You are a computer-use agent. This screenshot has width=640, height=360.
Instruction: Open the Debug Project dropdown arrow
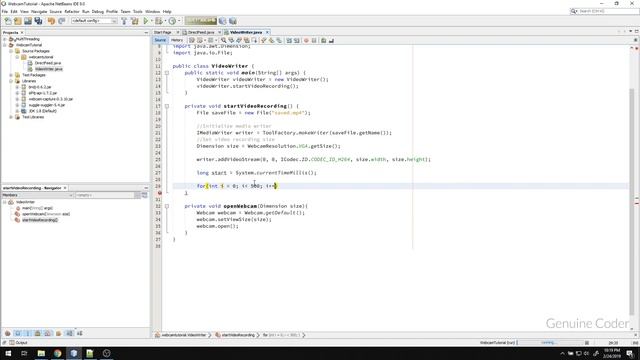[165, 21]
